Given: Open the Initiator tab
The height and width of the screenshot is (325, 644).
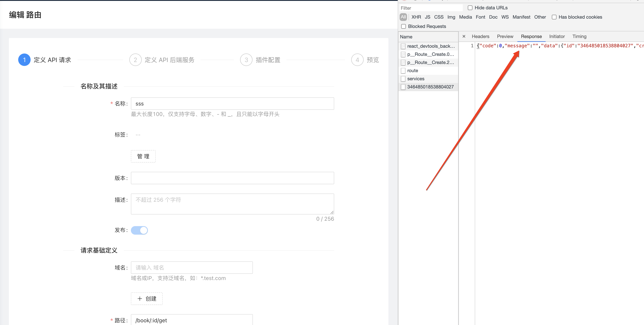Looking at the screenshot, I should tap(557, 36).
